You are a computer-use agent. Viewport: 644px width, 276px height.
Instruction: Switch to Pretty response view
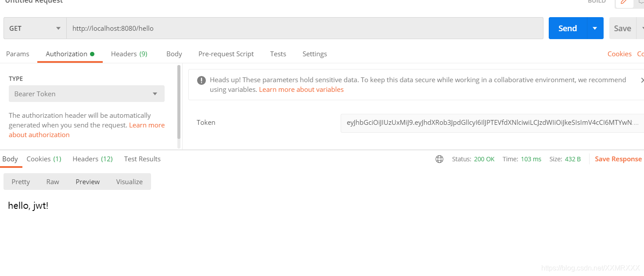click(x=21, y=182)
